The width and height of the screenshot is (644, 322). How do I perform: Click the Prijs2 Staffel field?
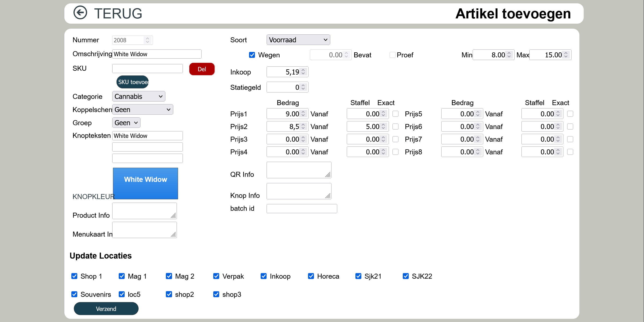coord(368,127)
